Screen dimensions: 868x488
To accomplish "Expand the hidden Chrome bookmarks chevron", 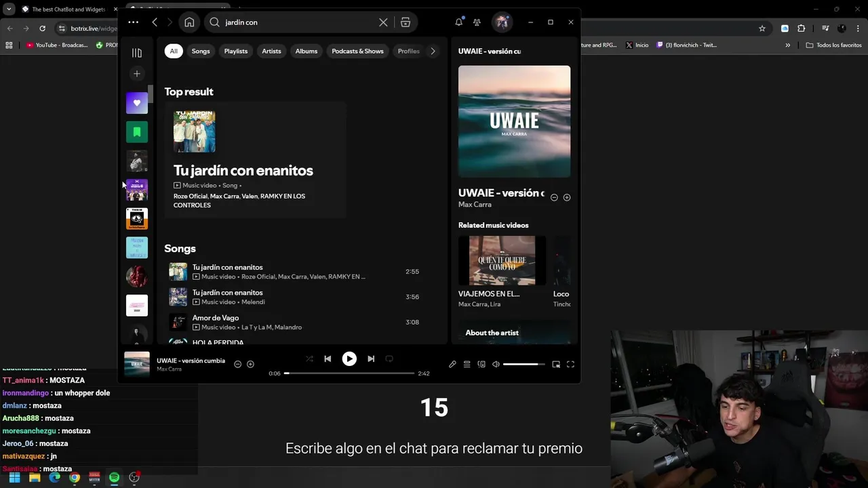I will coord(788,45).
